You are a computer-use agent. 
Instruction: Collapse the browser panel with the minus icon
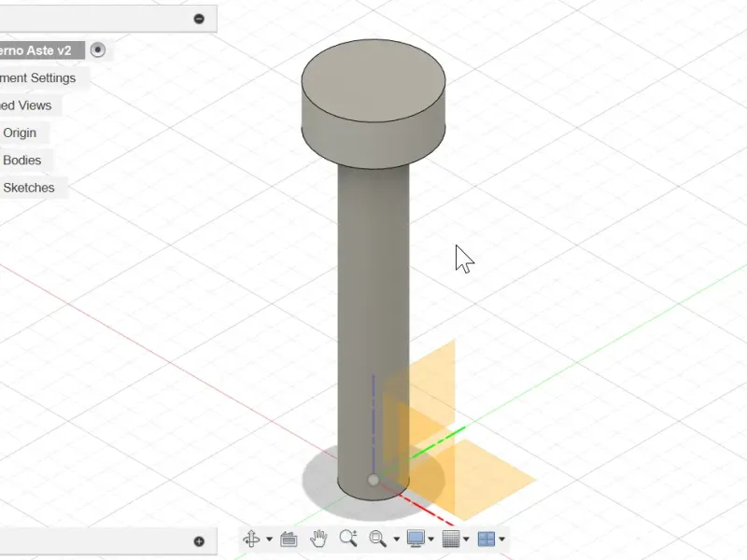coord(199,19)
